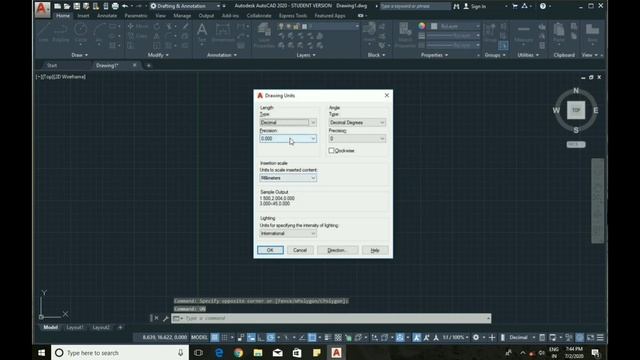
Task: Click the TOP face of the ViewCube
Action: click(x=576, y=110)
